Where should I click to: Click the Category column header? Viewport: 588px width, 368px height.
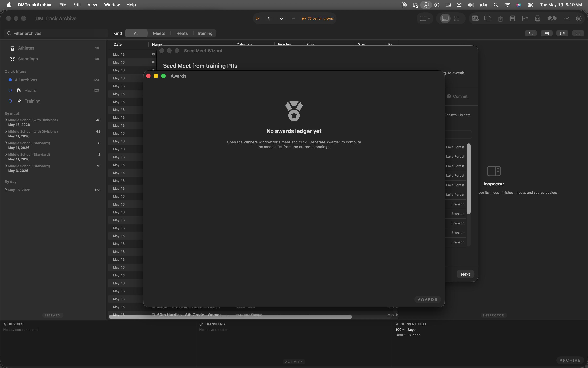tap(244, 44)
